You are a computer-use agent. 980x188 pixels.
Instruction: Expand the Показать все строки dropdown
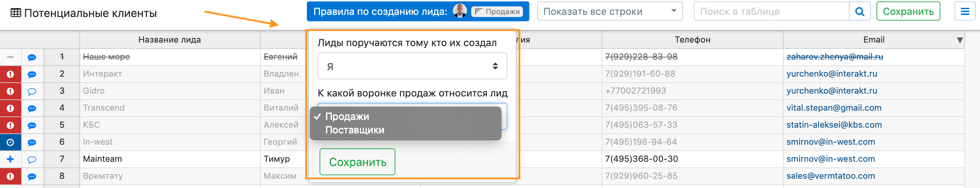tap(609, 11)
